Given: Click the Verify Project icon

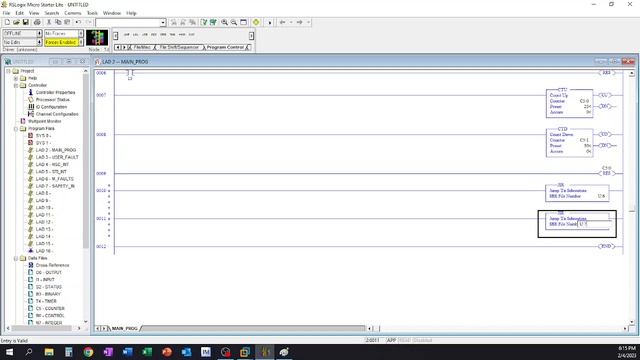Looking at the screenshot, I should tap(213, 22).
